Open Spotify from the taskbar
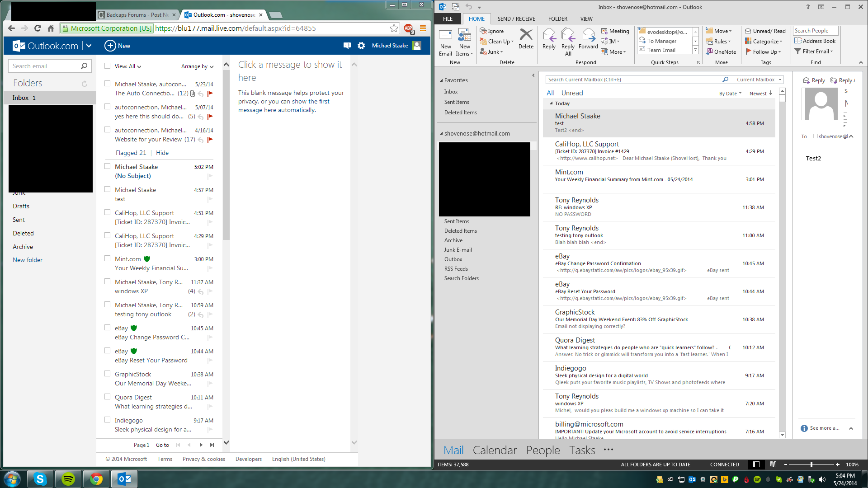868x488 pixels. coord(68,479)
